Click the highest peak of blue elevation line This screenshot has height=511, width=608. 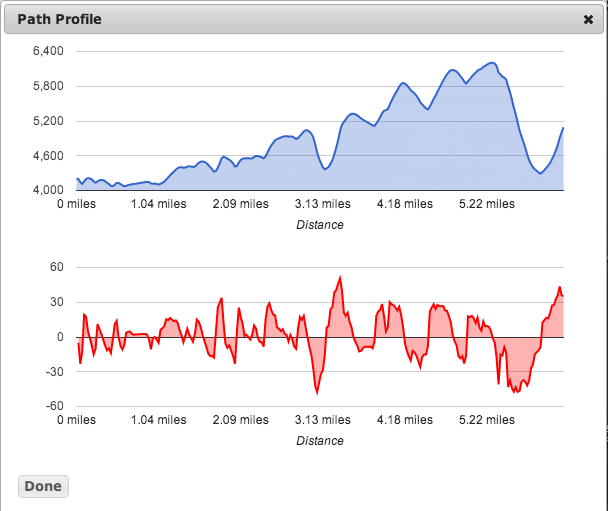coord(491,63)
